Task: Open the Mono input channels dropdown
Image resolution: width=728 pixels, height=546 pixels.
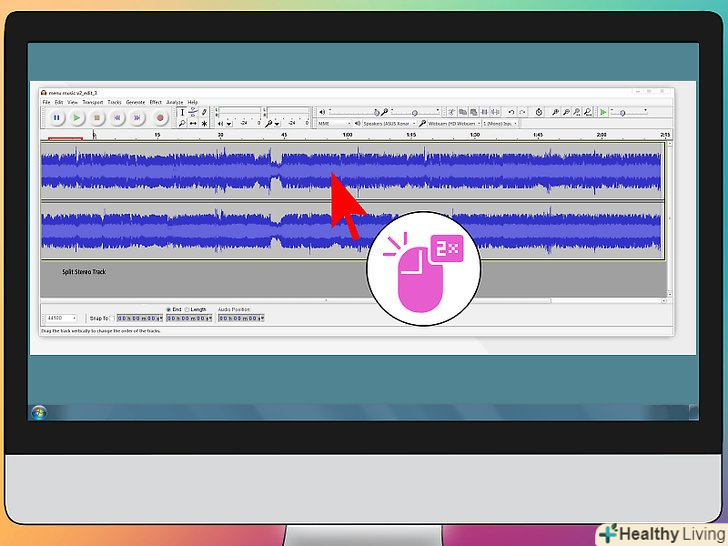Action: (500, 124)
